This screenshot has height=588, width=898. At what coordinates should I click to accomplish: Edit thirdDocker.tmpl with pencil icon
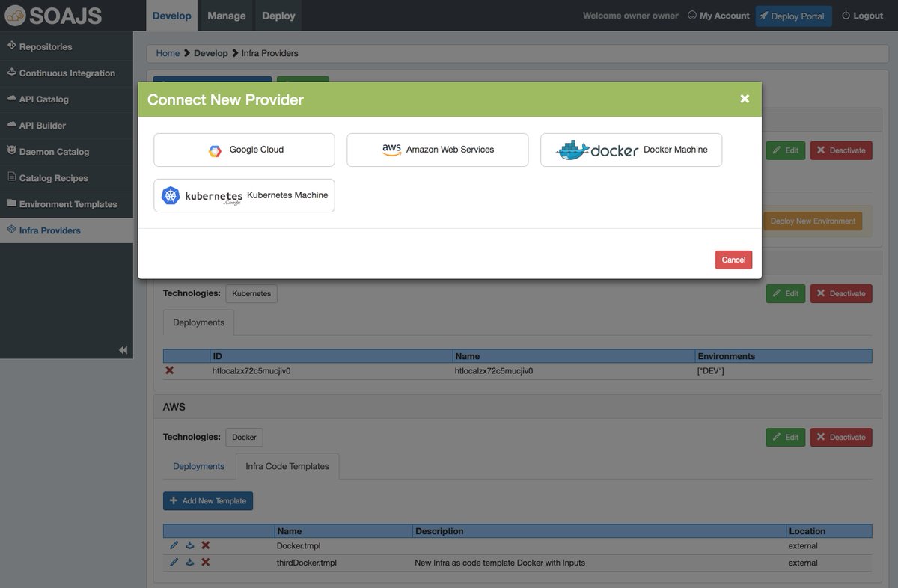coord(174,562)
